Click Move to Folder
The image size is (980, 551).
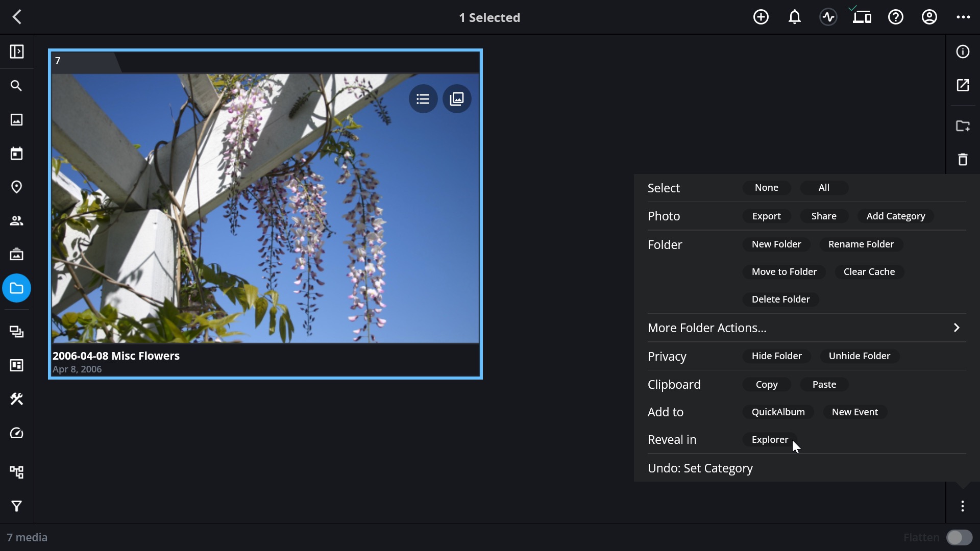click(784, 272)
